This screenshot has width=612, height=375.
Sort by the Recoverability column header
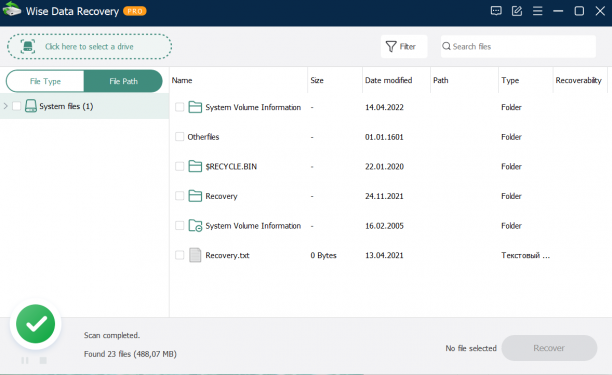[x=580, y=80]
